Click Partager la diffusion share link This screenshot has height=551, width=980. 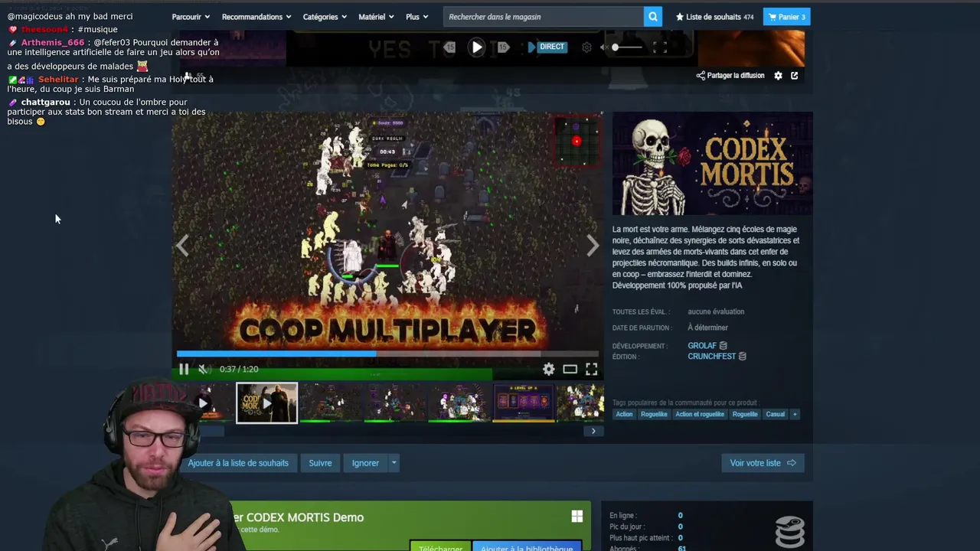730,76
